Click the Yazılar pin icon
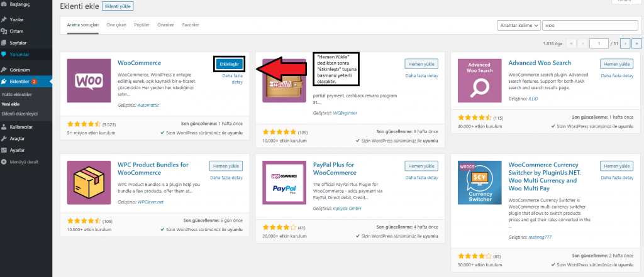This screenshot has height=277, width=644. (x=4, y=19)
